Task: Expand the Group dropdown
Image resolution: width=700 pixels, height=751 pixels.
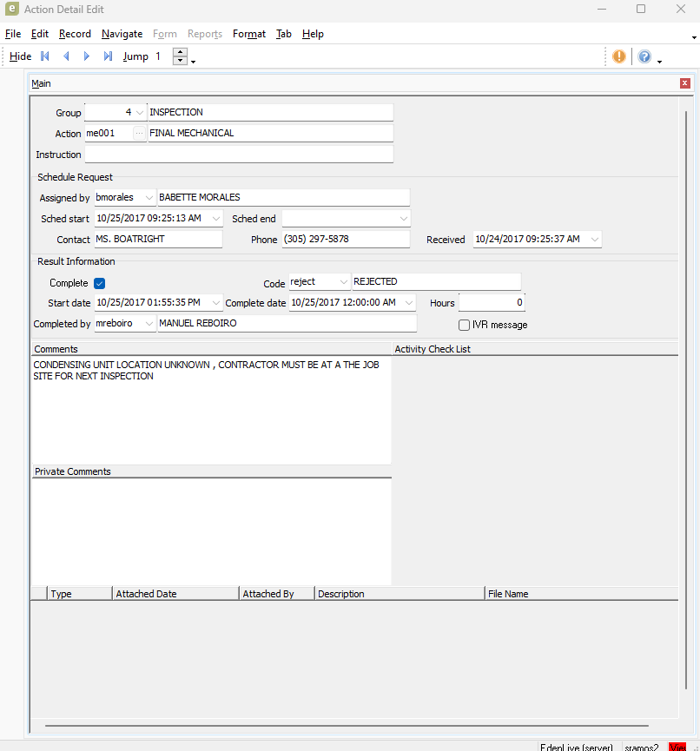Action: point(140,113)
